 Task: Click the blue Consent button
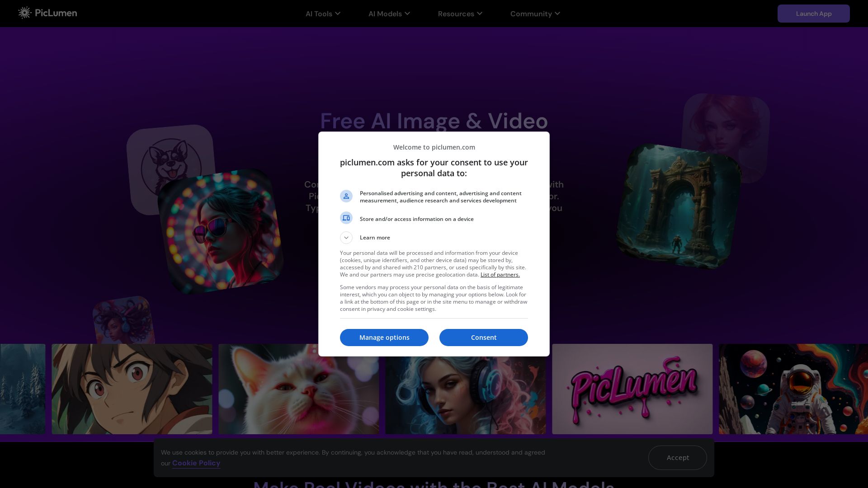(x=483, y=338)
